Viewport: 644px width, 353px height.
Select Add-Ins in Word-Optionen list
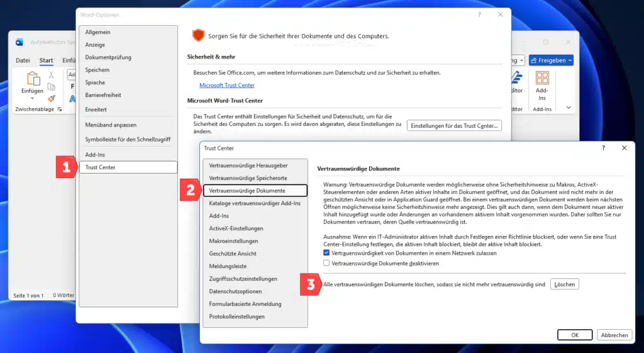click(x=128, y=155)
